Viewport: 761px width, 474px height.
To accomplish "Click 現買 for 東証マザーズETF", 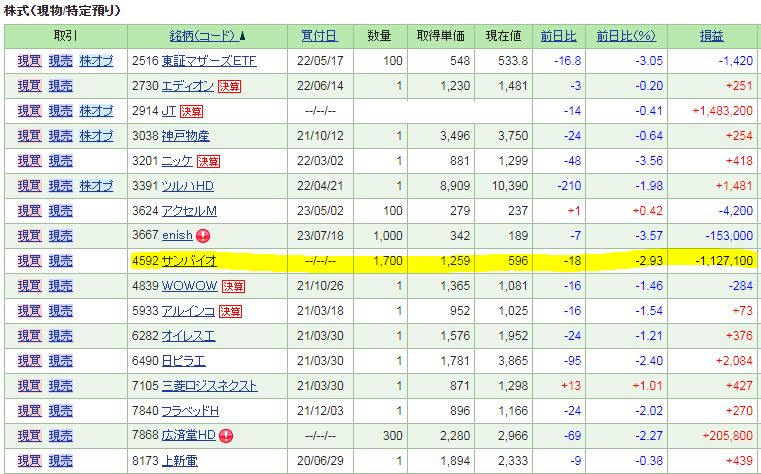I will pyautogui.click(x=30, y=61).
